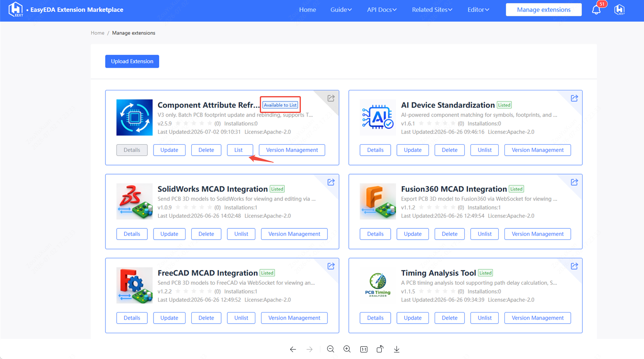
Task: Open Version Management for Component Attribute Refresh
Action: pyautogui.click(x=292, y=150)
